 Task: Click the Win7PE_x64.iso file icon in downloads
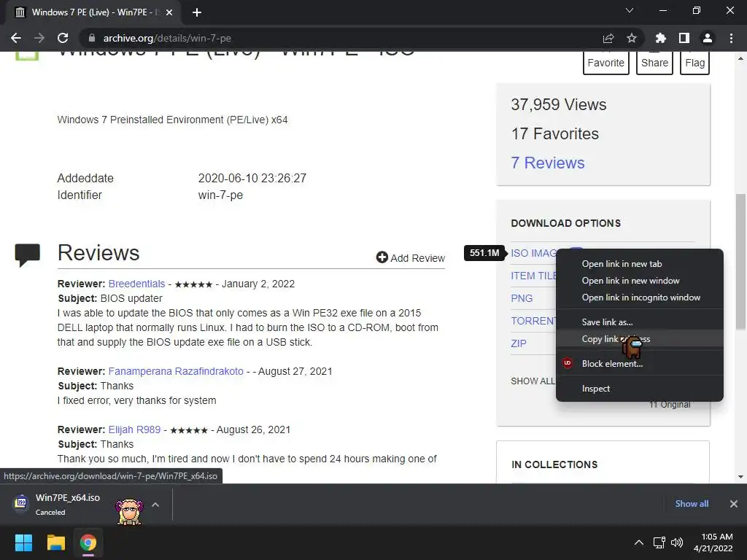pos(21,502)
